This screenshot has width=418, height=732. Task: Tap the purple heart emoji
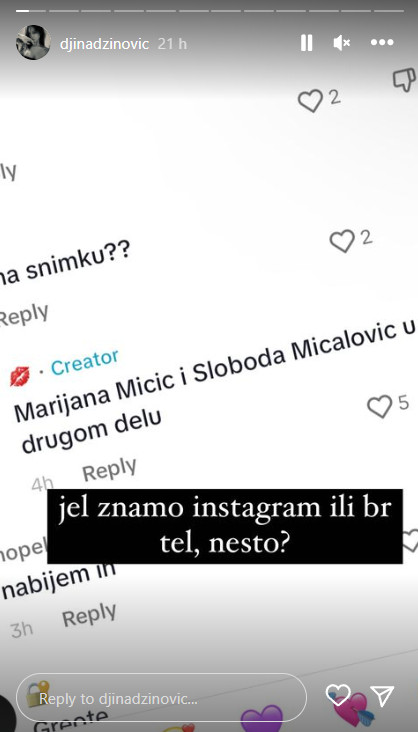[x=262, y=719]
